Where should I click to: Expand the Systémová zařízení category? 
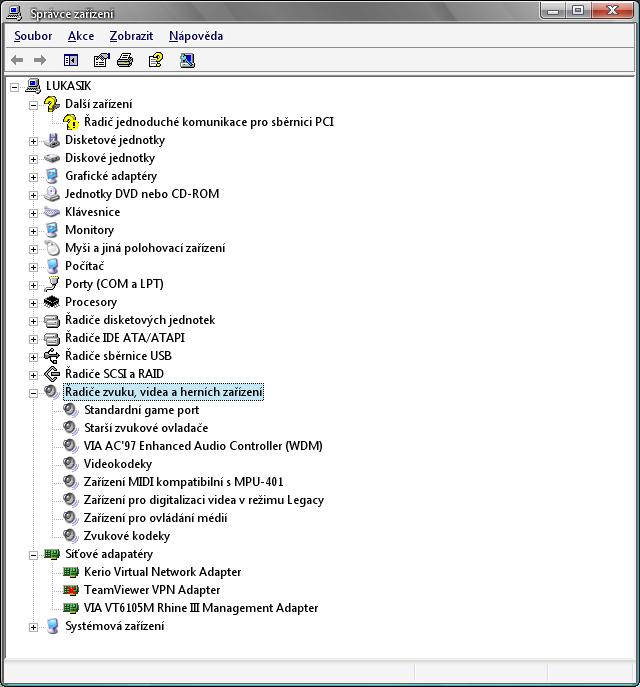coord(33,627)
